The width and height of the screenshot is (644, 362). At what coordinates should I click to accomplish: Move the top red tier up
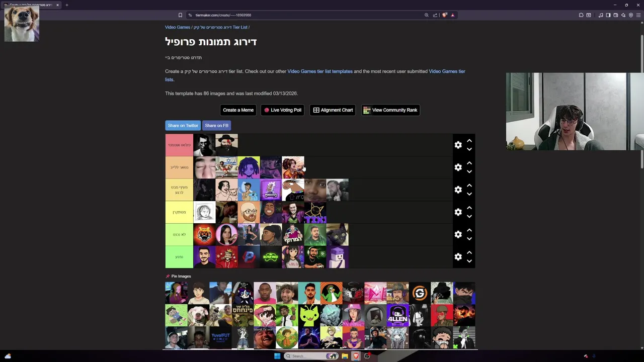pos(469,141)
